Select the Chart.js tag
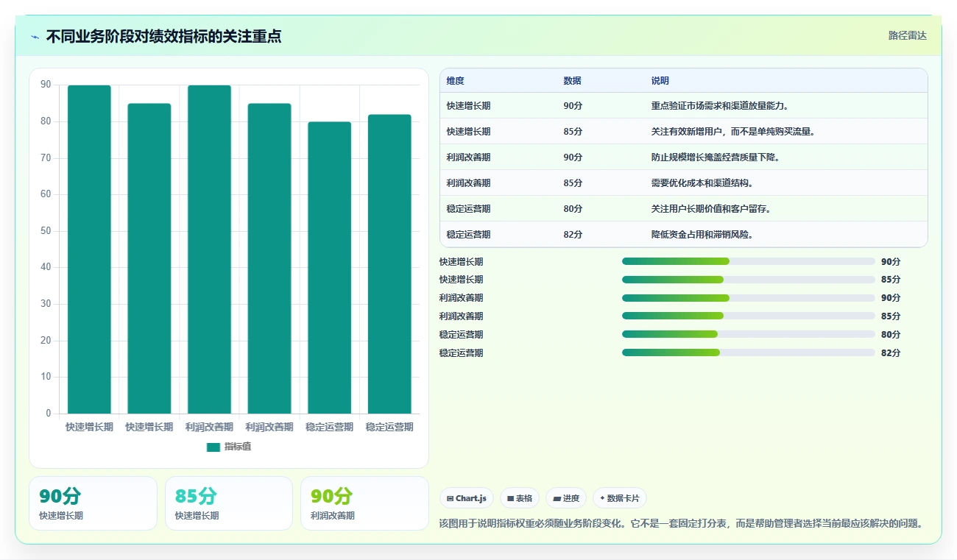957x560 pixels. tap(467, 498)
